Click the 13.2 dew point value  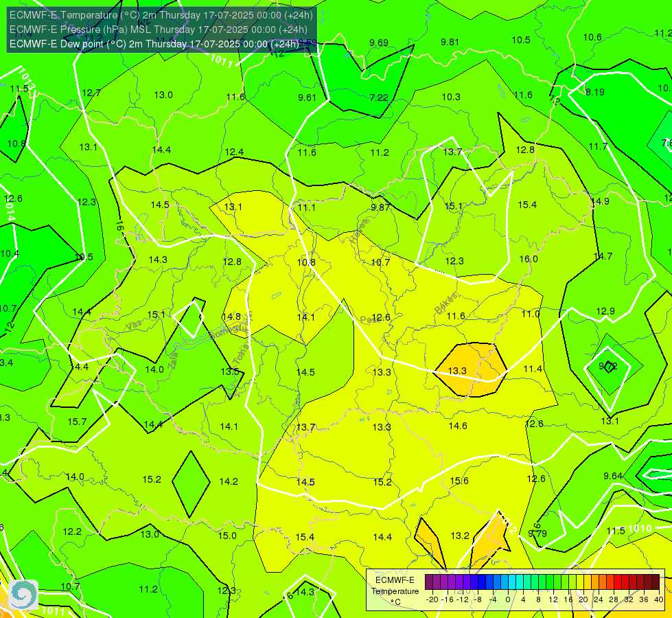coord(460,536)
